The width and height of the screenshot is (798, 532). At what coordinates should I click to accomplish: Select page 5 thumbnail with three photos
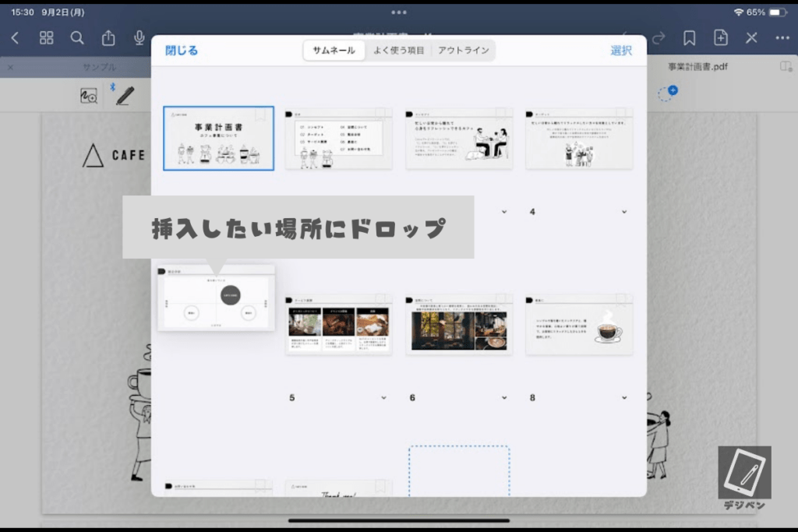pyautogui.click(x=338, y=325)
